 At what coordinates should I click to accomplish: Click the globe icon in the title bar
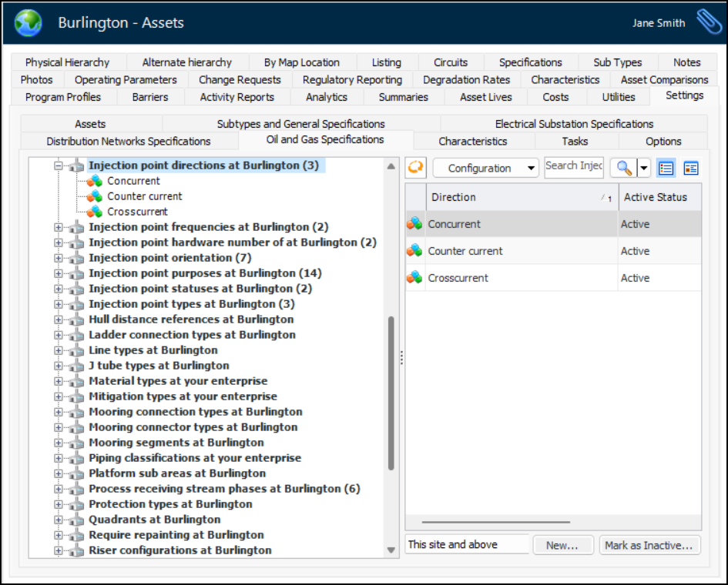(x=29, y=23)
